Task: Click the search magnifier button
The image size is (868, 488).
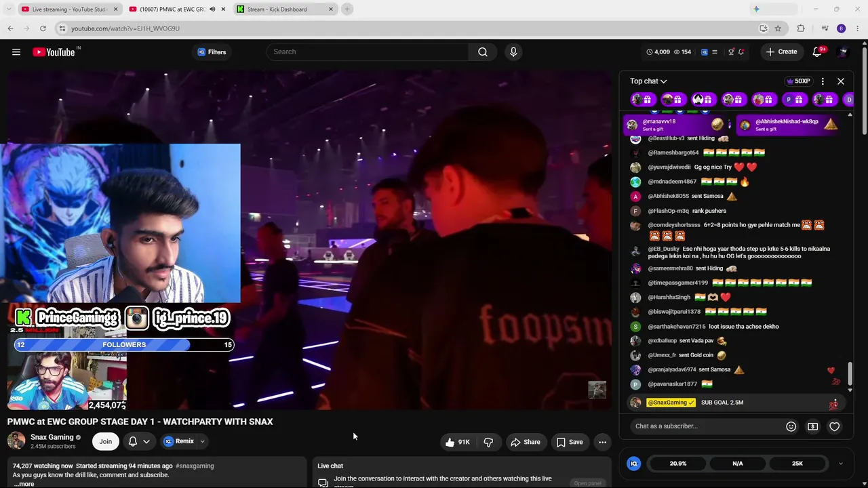Action: (x=483, y=52)
